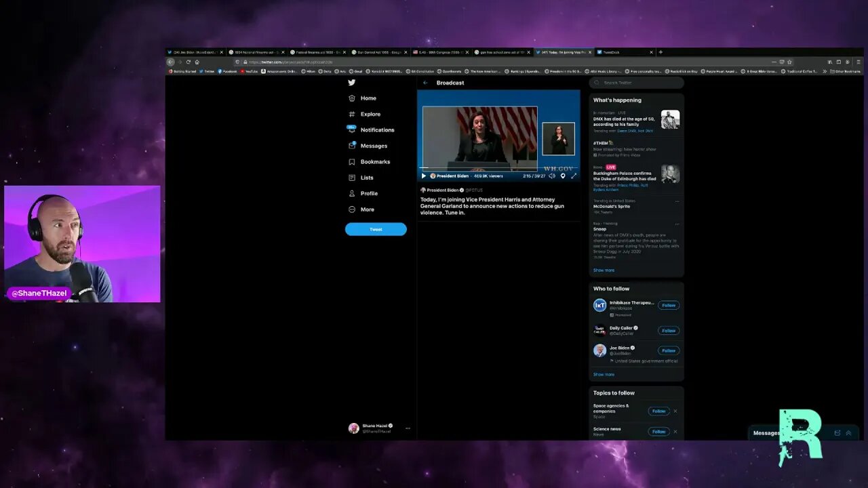
Task: Dismiss Science news topic
Action: tap(675, 431)
